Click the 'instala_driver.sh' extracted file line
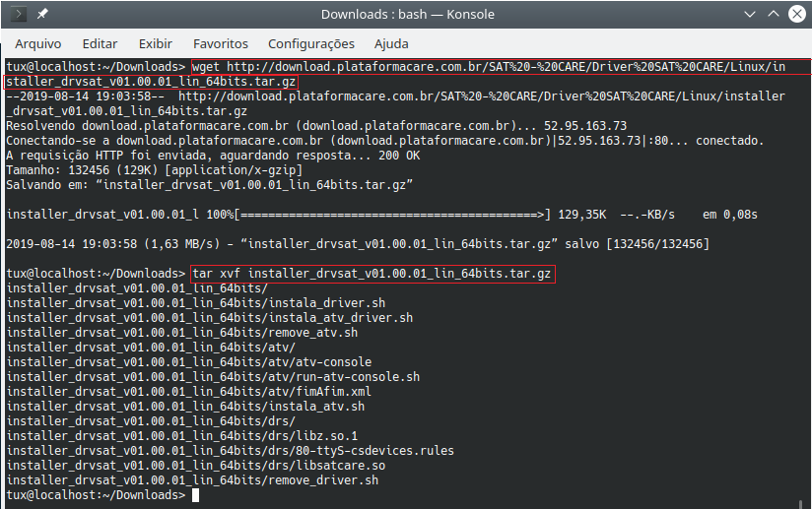 (196, 303)
